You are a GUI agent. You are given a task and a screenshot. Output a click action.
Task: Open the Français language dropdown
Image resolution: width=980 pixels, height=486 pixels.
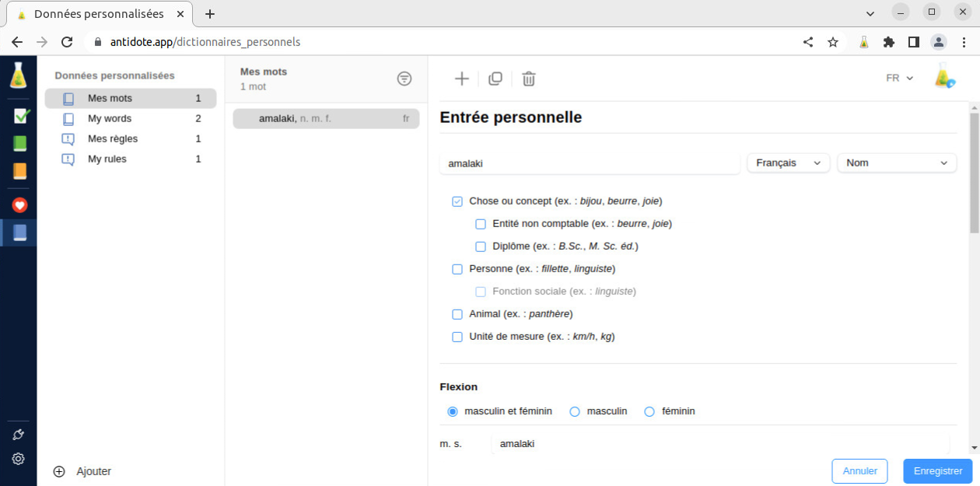pyautogui.click(x=788, y=163)
